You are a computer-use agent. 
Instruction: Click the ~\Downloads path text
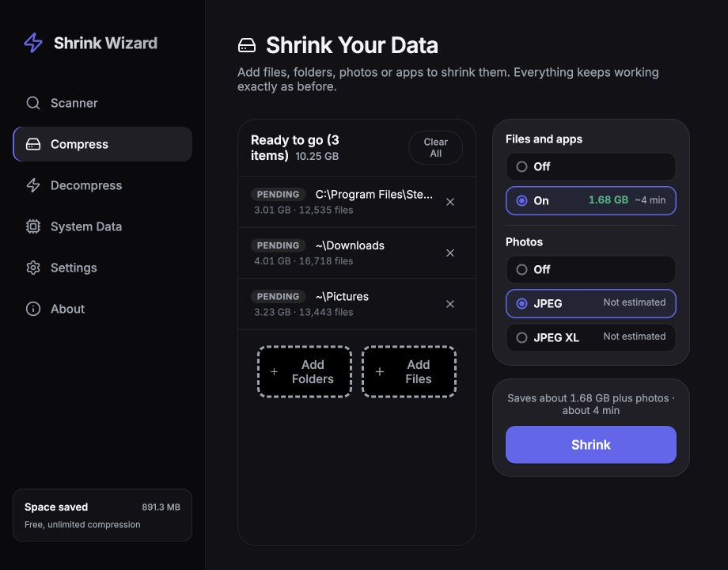point(350,245)
